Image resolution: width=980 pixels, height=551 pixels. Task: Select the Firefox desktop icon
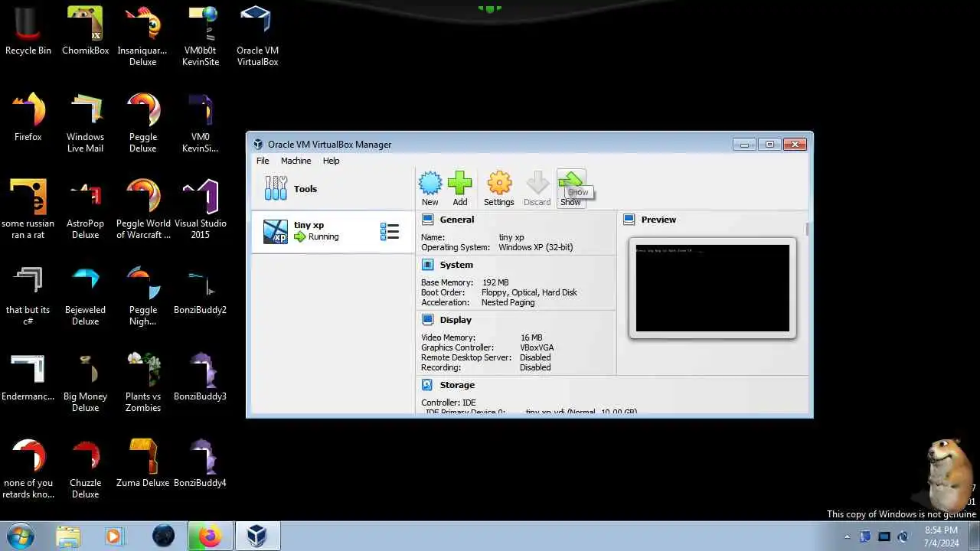point(28,119)
